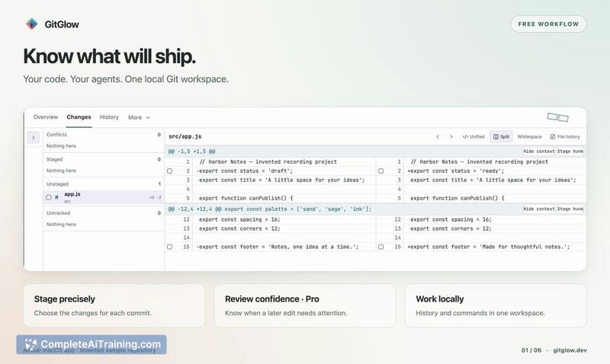Click the gitglow.dev link
Viewport: 610px width, 364px height.
tap(570, 350)
